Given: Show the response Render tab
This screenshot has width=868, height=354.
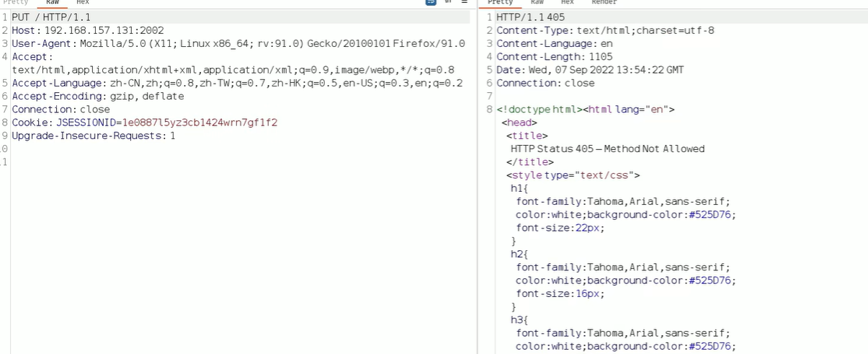Looking at the screenshot, I should [604, 2].
